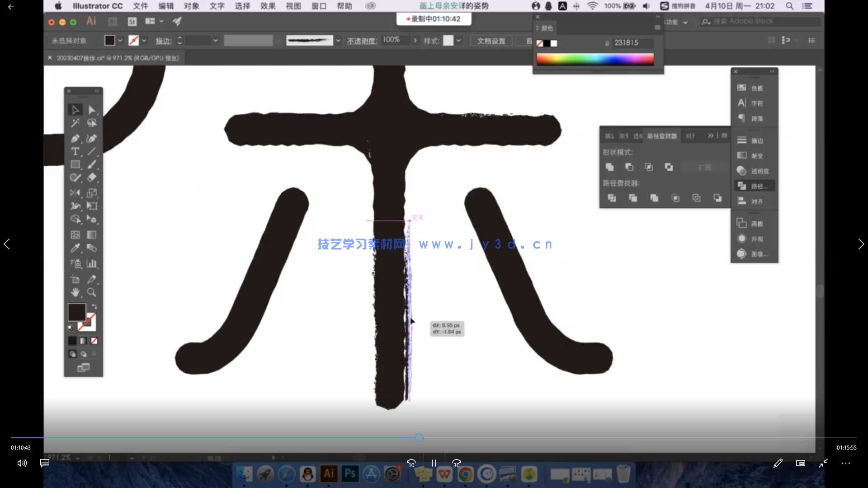Click the Minus Front shape mode icon

tap(629, 167)
